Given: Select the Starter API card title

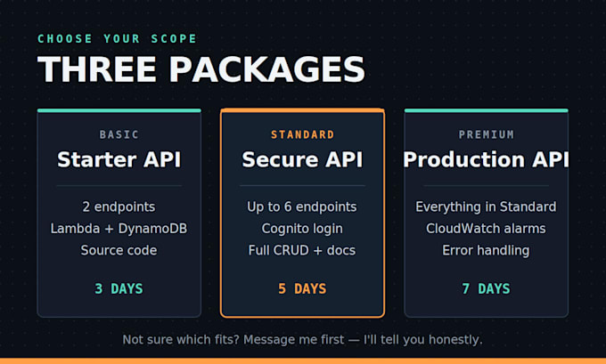Looking at the screenshot, I should point(119,159).
